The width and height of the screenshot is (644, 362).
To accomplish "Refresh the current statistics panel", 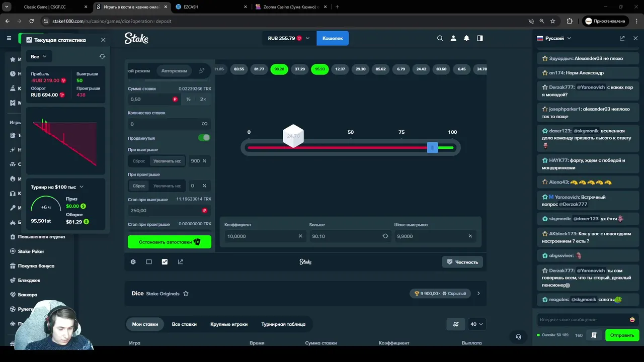I will 102,56.
